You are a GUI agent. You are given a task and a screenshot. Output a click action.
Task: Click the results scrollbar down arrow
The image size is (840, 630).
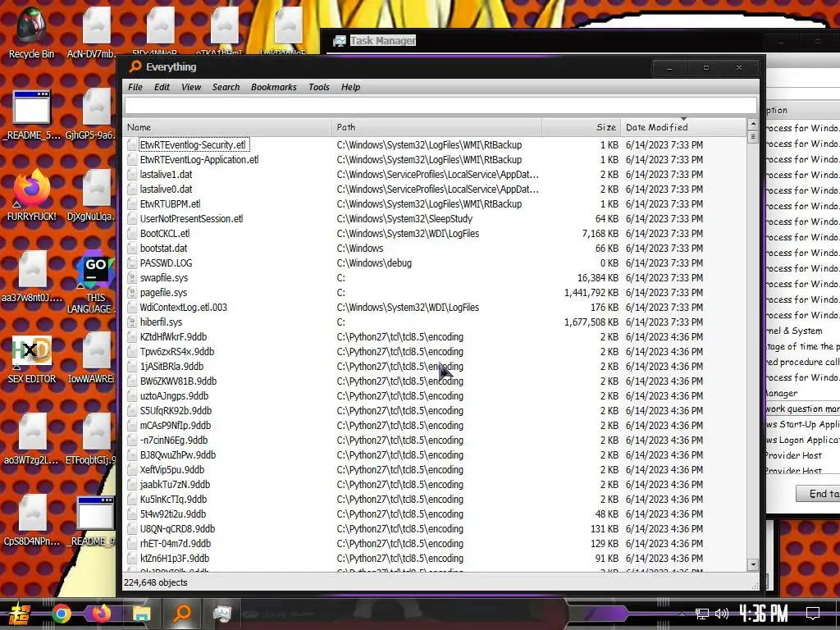753,564
